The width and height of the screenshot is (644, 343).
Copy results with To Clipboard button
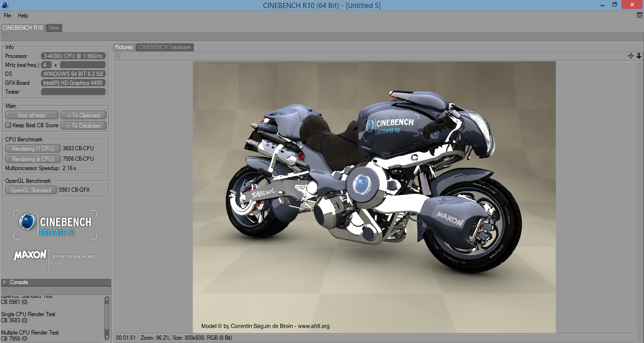click(83, 115)
